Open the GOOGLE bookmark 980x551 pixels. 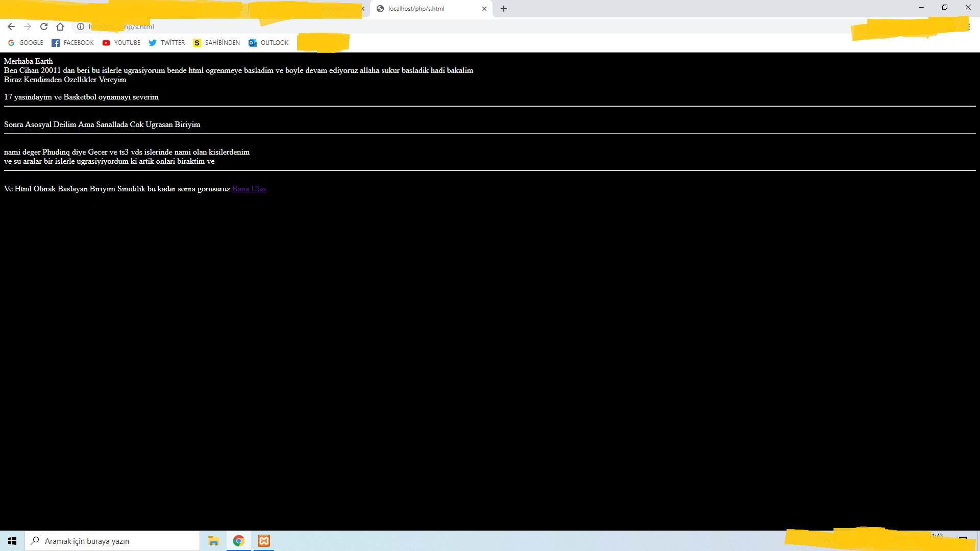pyautogui.click(x=26, y=43)
